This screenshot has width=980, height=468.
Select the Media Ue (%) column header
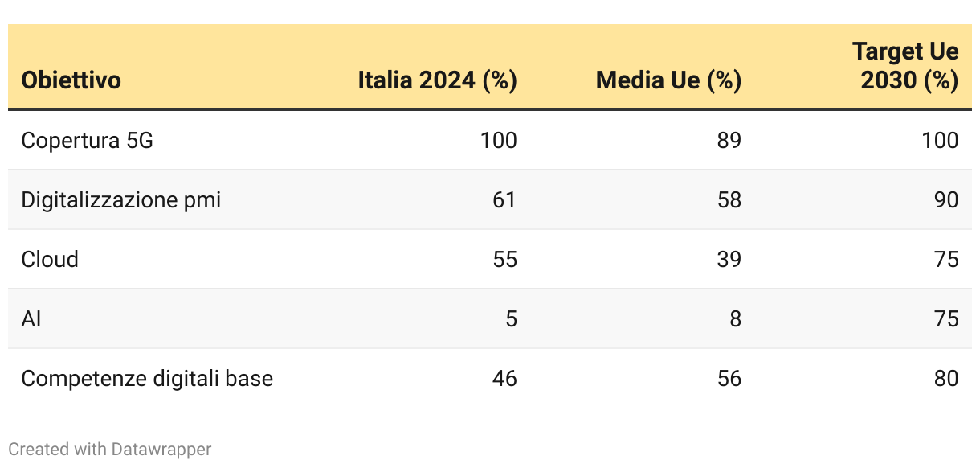coord(668,80)
